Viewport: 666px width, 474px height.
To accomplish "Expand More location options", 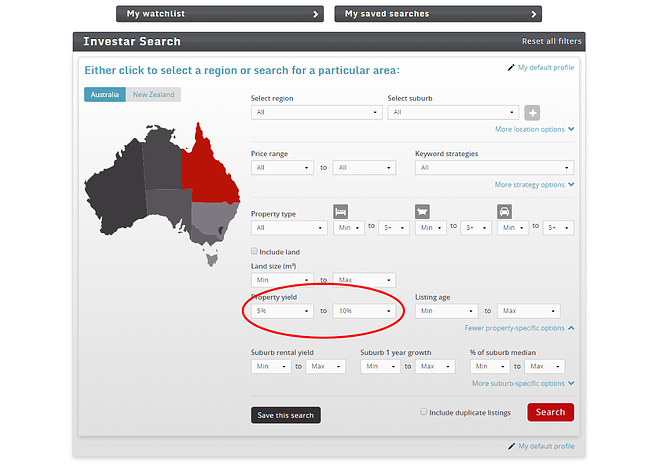I will point(535,129).
